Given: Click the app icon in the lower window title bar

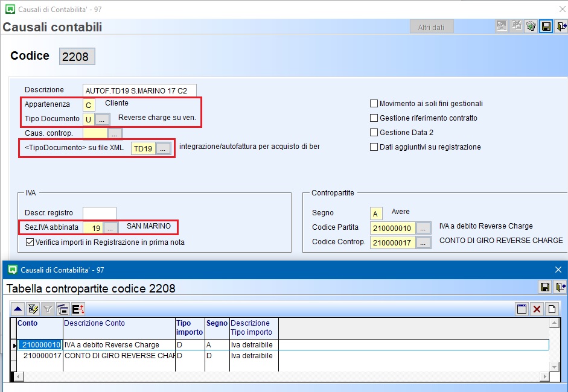Looking at the screenshot, I should pos(12,270).
